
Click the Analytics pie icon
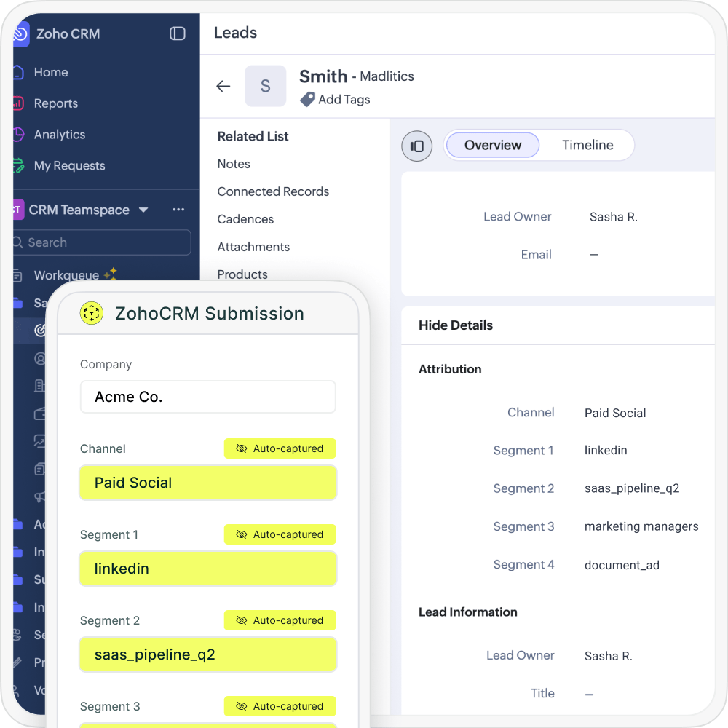pyautogui.click(x=17, y=134)
